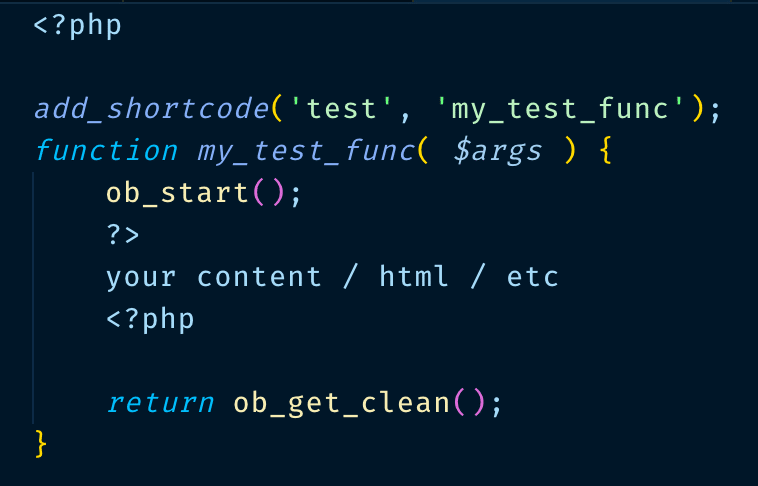Place cursor on ob_get_clean call

pyautogui.click(x=342, y=403)
